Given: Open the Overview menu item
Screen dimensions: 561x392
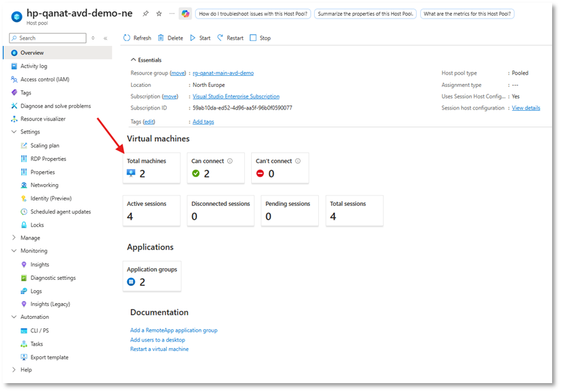Looking at the screenshot, I should point(57,53).
